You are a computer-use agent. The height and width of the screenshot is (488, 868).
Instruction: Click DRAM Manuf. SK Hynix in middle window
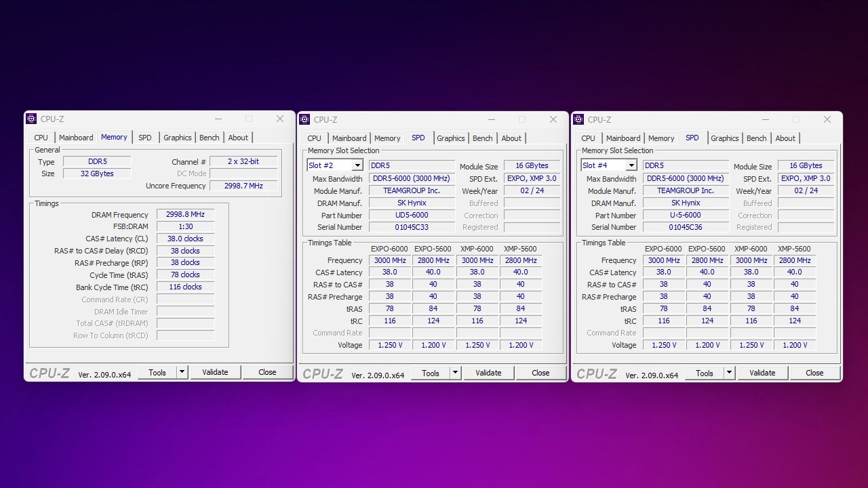pos(412,203)
